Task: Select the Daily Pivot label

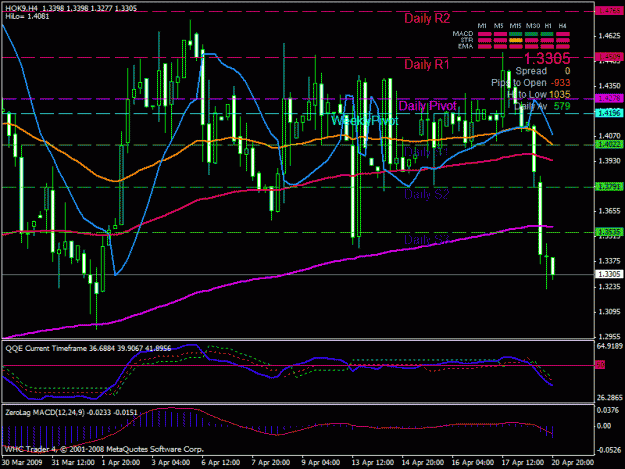Action: click(x=427, y=106)
